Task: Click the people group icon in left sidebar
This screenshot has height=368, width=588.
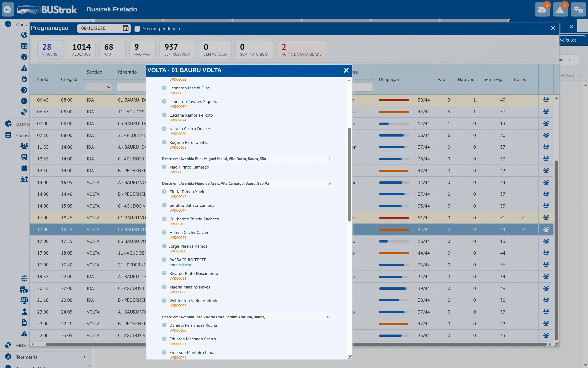Action: (24, 146)
